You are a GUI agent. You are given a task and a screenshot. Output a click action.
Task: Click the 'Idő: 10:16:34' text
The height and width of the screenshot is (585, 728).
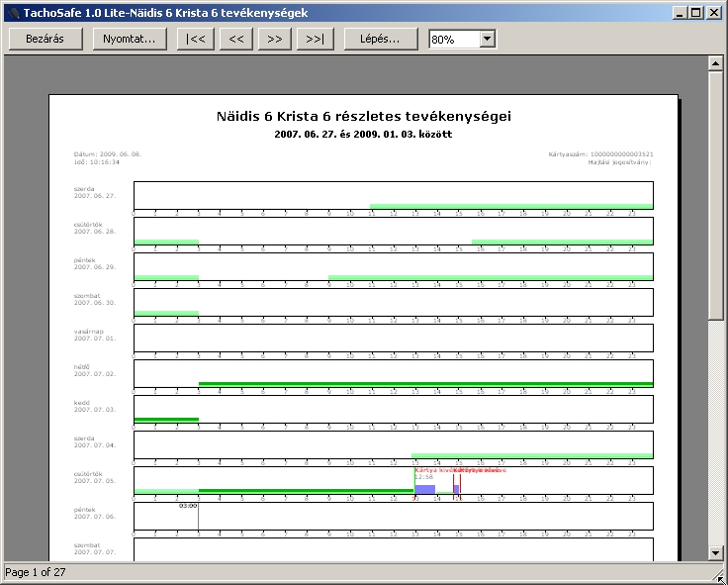[x=97, y=162]
